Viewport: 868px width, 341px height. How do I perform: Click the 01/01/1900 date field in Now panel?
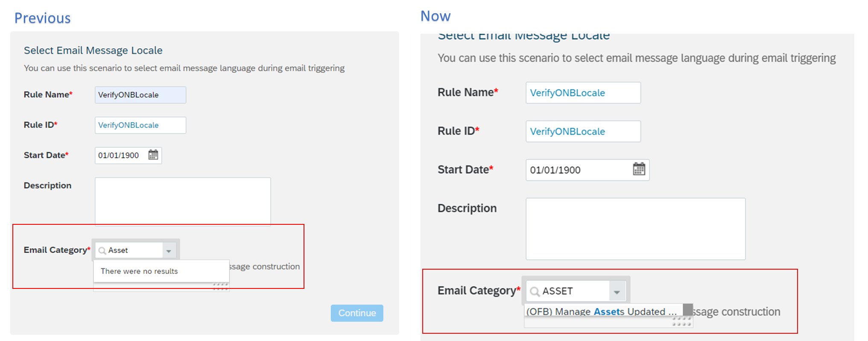[576, 170]
